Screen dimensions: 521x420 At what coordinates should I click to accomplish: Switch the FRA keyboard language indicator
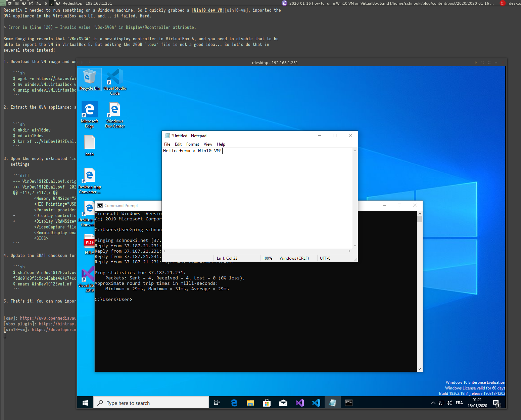459,403
